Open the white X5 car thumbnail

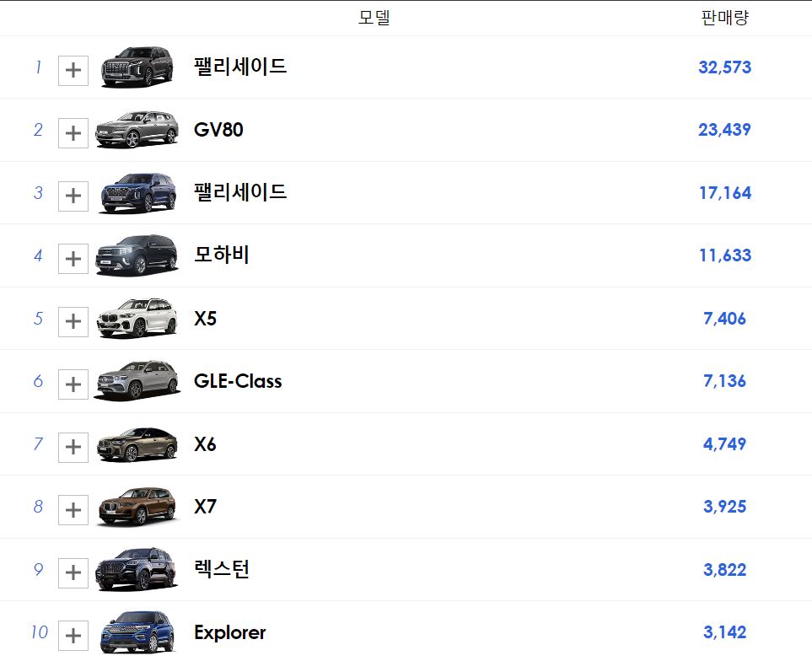click(x=137, y=318)
